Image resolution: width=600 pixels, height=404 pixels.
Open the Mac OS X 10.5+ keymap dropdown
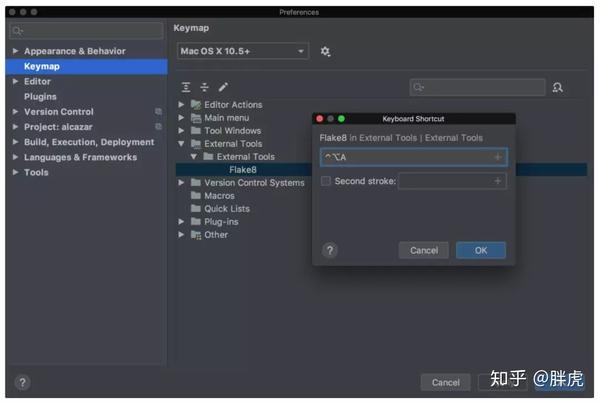coord(243,51)
